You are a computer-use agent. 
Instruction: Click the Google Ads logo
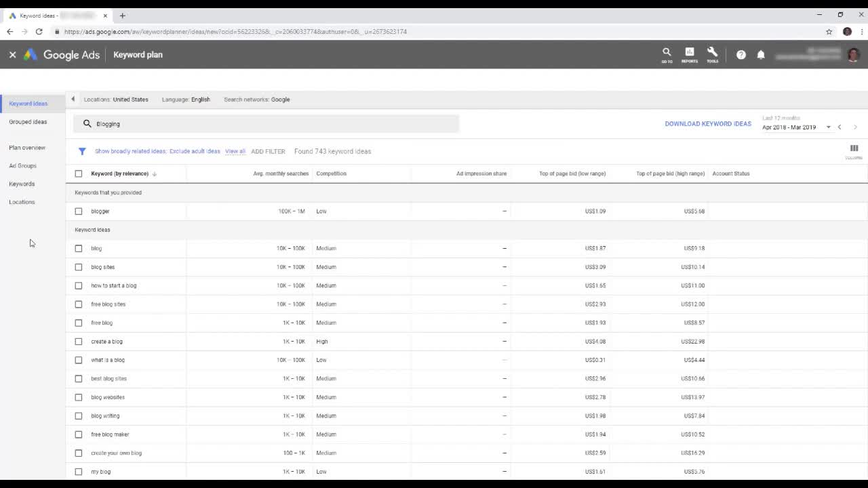coord(62,55)
